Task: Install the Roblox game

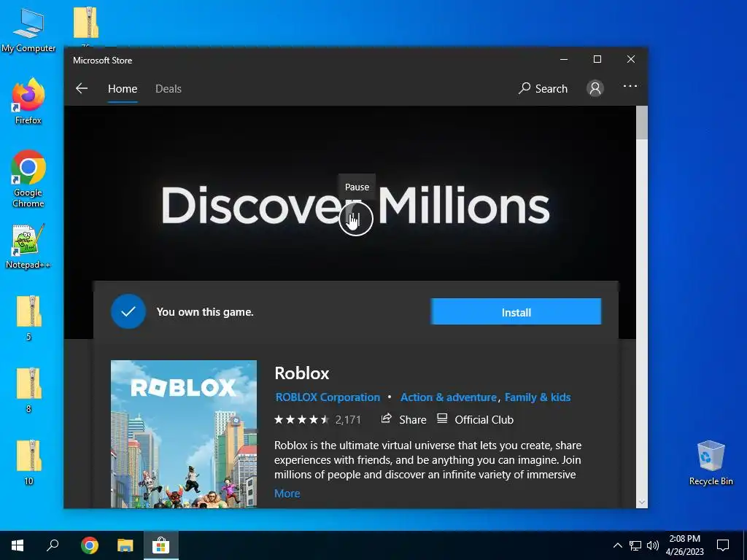Action: pos(516,312)
